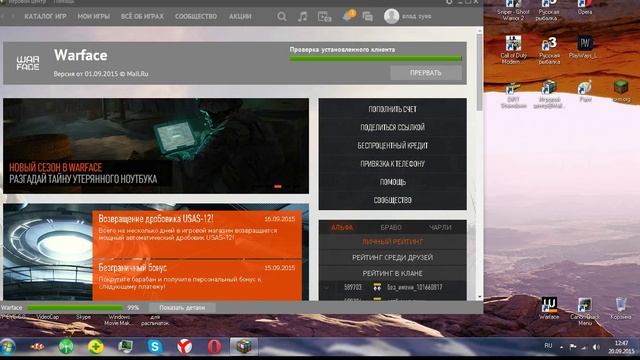Open the Акции menu
This screenshot has height=360, width=640.
tap(240, 16)
